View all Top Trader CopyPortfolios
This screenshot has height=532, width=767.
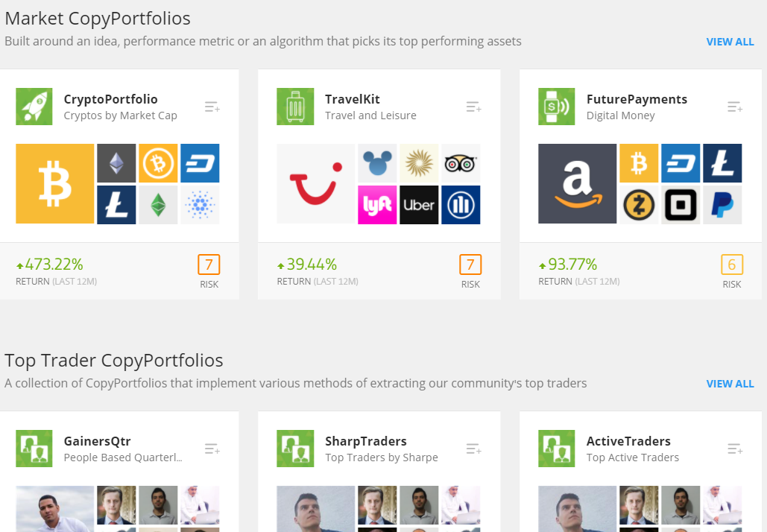[730, 384]
